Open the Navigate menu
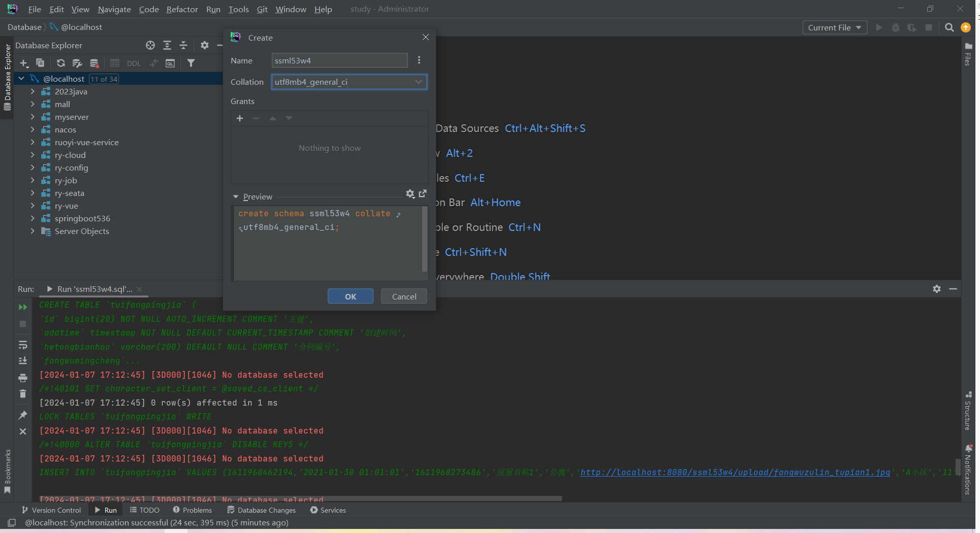Image resolution: width=980 pixels, height=533 pixels. coord(114,9)
